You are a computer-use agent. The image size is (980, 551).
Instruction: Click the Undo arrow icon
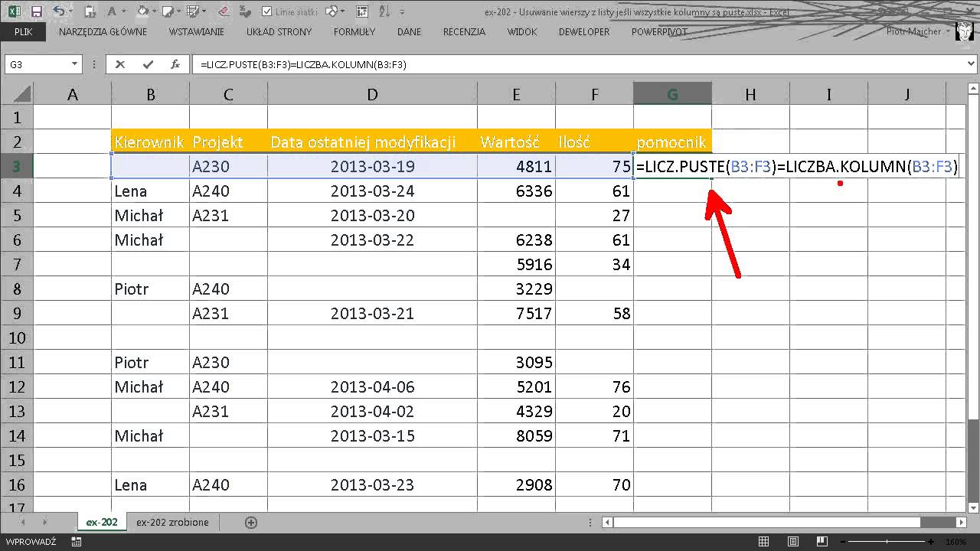(58, 11)
